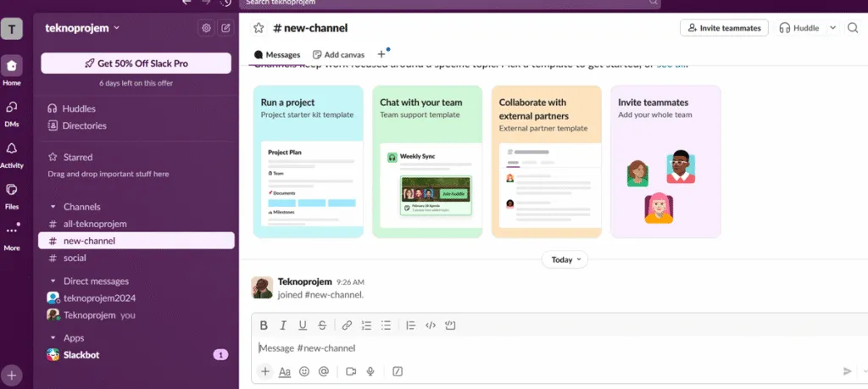Record a video clip
Screen dimensions: 868x389
351,371
